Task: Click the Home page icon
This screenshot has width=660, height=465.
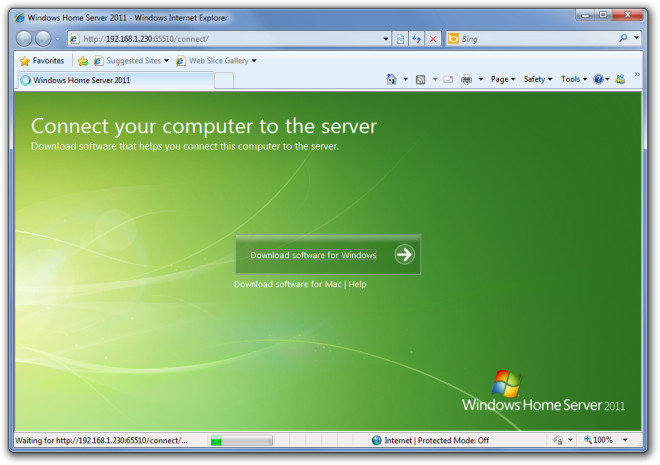Action: click(391, 79)
